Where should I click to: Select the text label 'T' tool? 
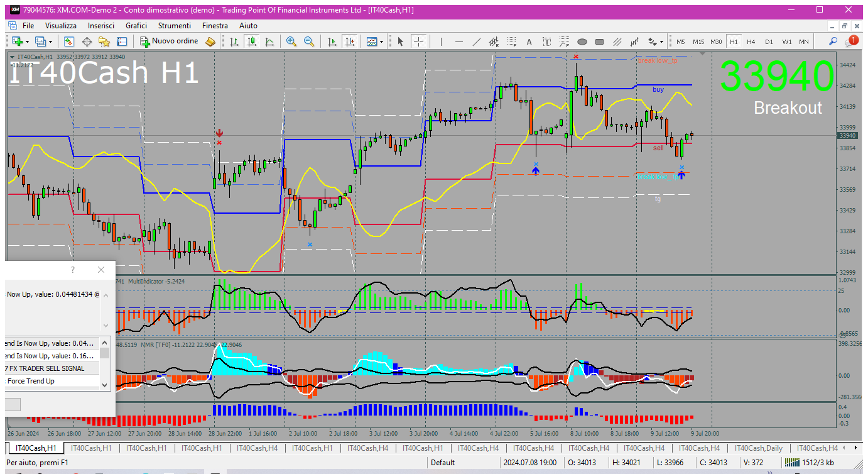pos(546,41)
